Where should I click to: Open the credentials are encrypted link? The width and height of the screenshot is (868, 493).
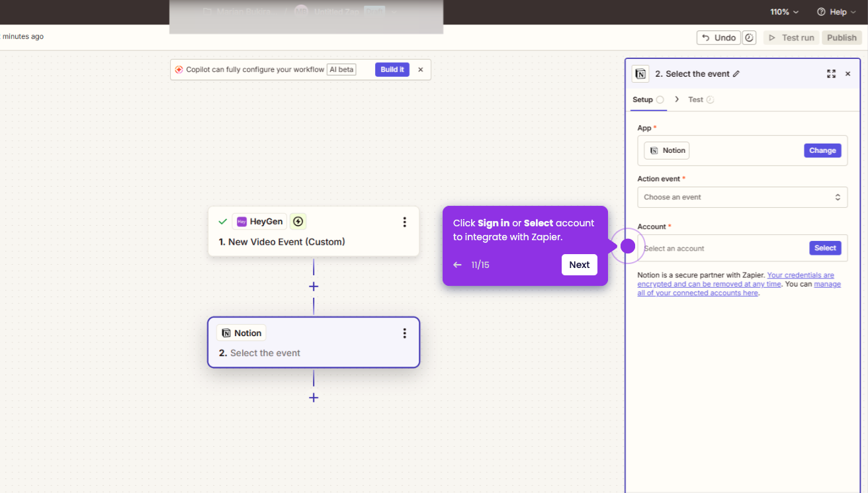734,279
